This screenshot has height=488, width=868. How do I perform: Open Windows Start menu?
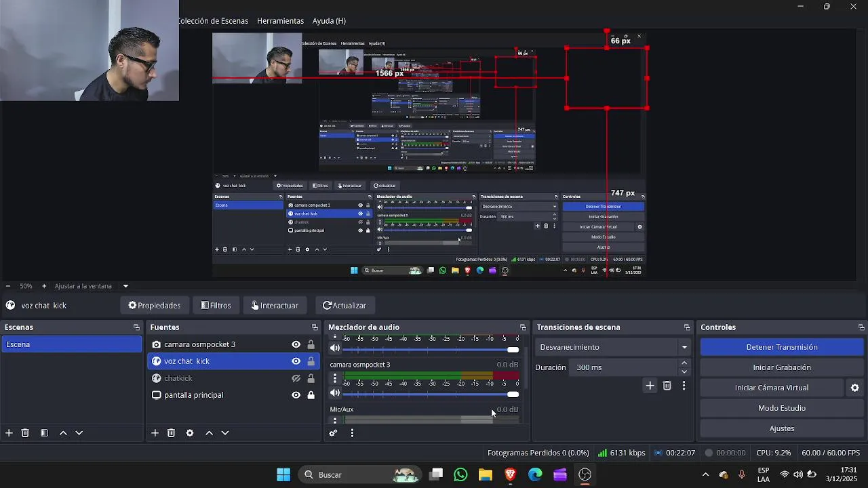283,474
